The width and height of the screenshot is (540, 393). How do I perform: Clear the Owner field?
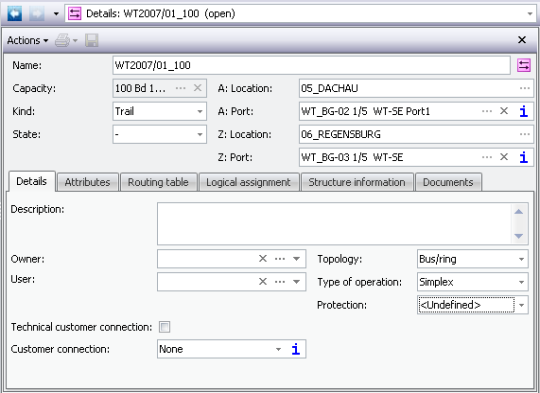[x=263, y=259]
